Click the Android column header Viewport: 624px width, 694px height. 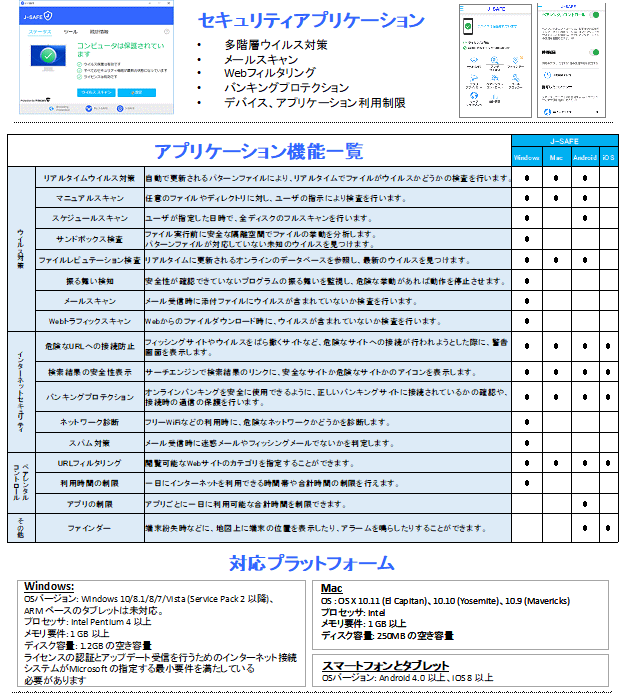(585, 157)
